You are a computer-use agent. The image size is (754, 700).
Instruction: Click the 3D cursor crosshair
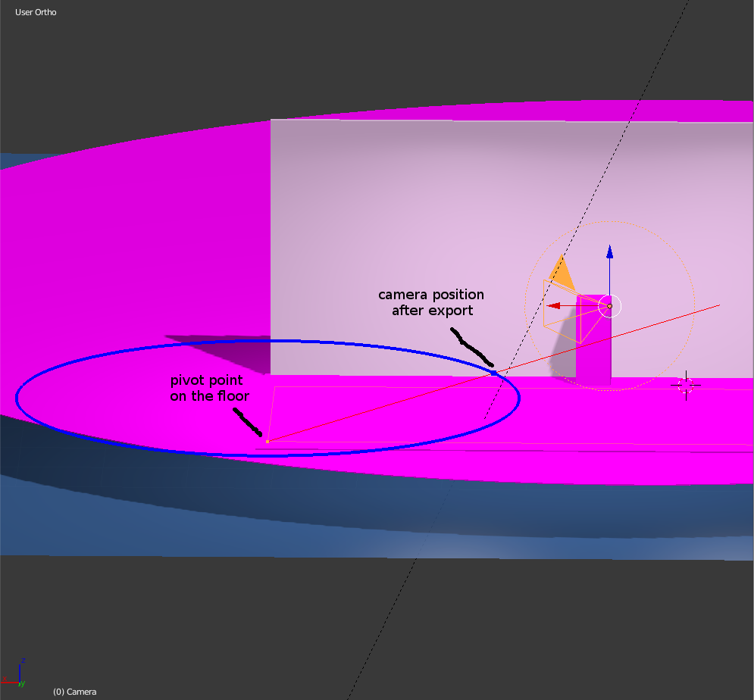pyautogui.click(x=686, y=386)
